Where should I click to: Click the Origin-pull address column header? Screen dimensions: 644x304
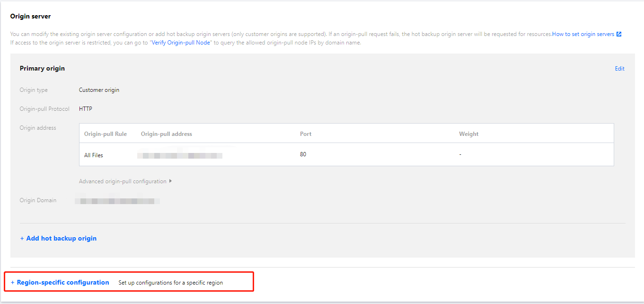pyautogui.click(x=167, y=134)
